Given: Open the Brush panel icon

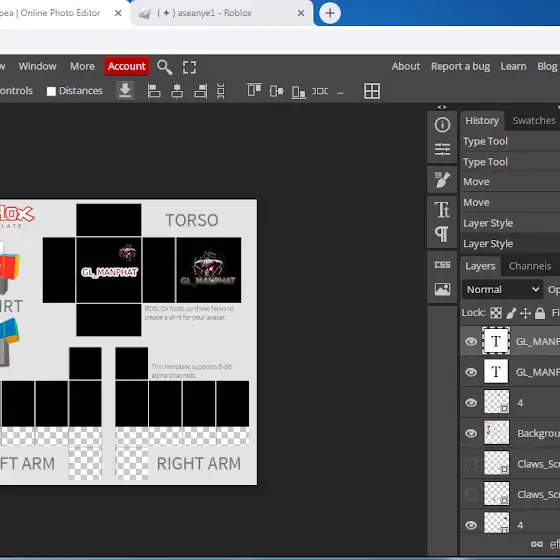Looking at the screenshot, I should (442, 179).
